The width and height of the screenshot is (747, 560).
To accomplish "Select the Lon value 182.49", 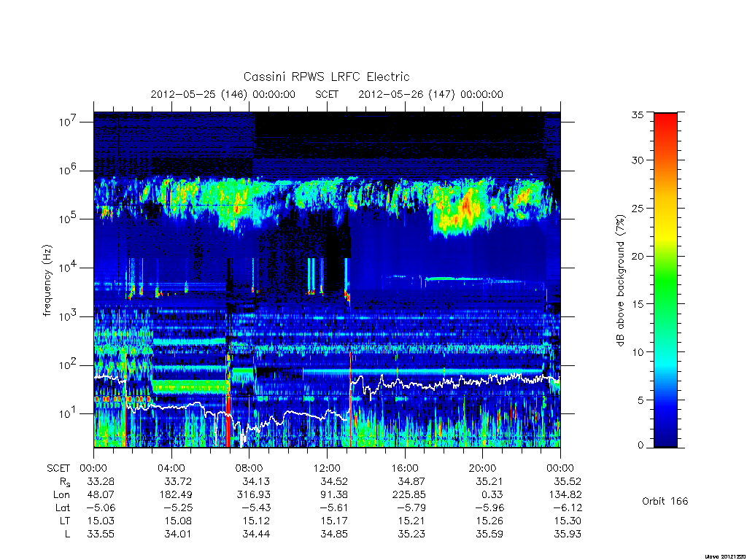I will pyautogui.click(x=175, y=495).
